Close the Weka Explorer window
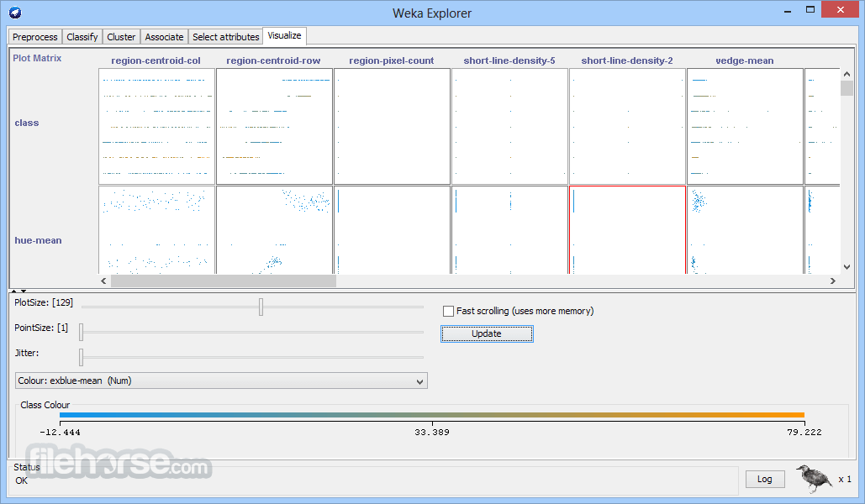Screen dimensions: 865x504 (840, 9)
